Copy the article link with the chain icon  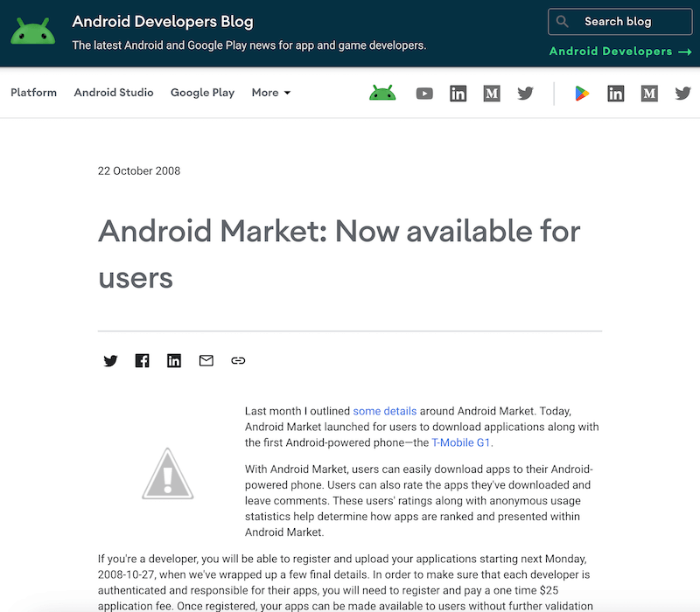point(238,360)
